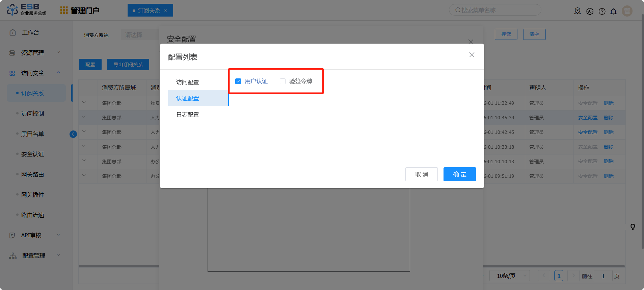Click the 确定 button
Image resolution: width=644 pixels, height=290 pixels.
(x=459, y=174)
